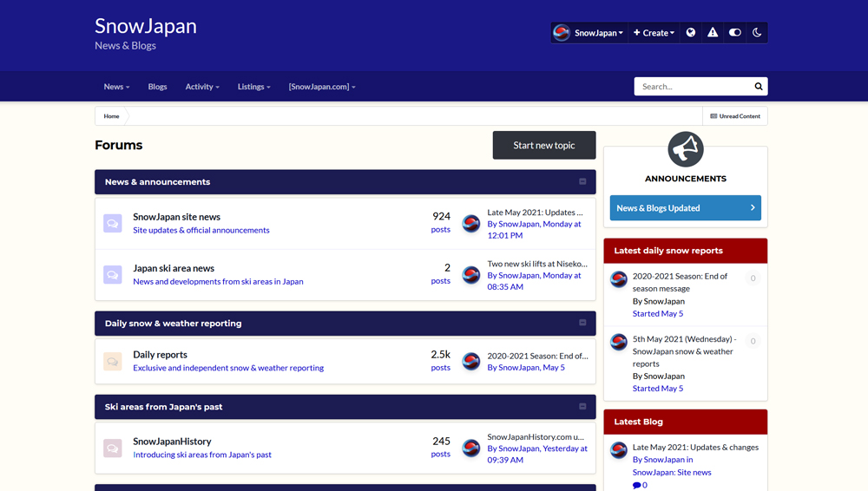Image resolution: width=868 pixels, height=491 pixels.
Task: Collapse the Daily snow & weather reporting section
Action: click(582, 323)
